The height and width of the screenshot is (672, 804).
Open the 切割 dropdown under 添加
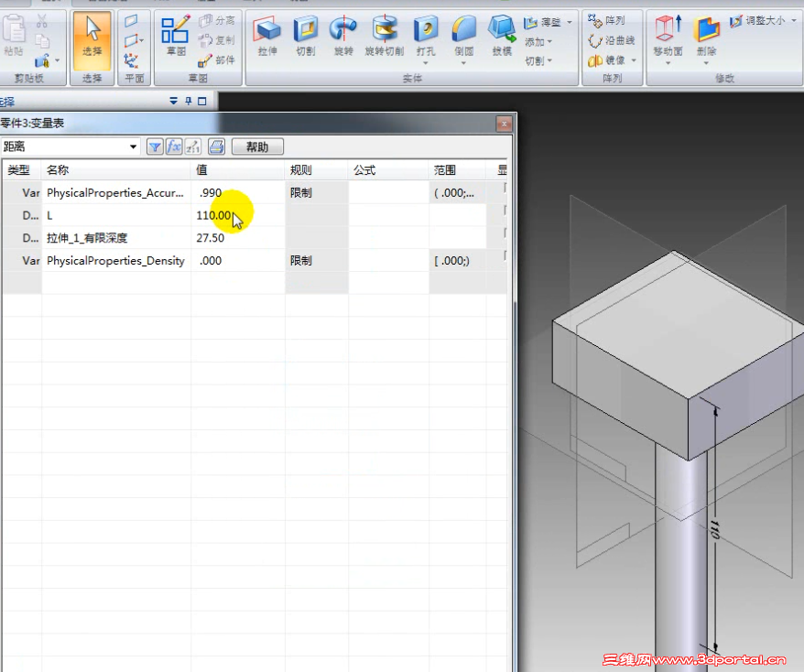(x=538, y=61)
